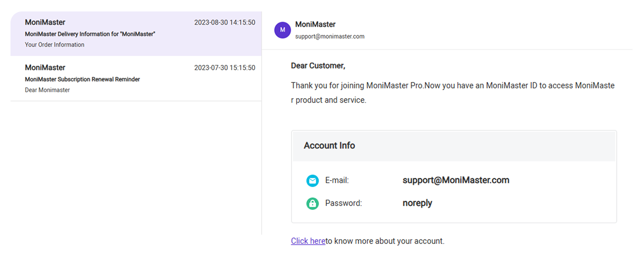Click MoniMaster name in second email row
The image size is (644, 268).
click(45, 68)
